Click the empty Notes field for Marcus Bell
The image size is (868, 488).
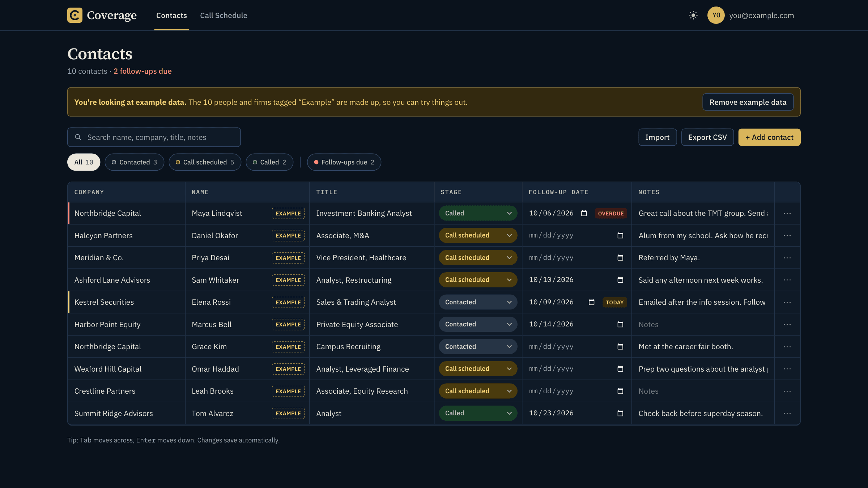703,325
